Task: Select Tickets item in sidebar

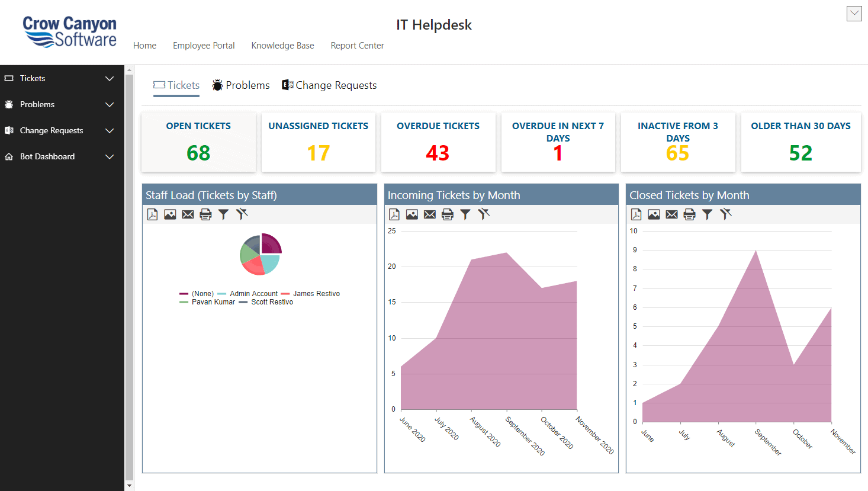Action: [x=62, y=78]
